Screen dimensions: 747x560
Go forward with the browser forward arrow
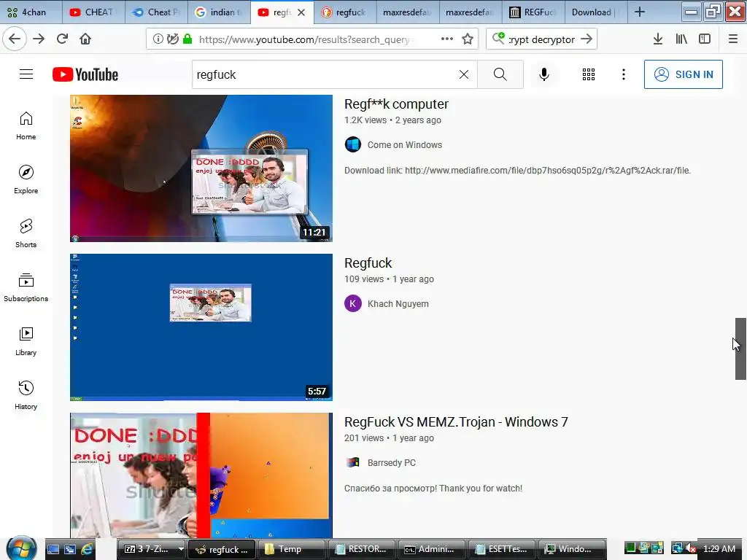[39, 39]
